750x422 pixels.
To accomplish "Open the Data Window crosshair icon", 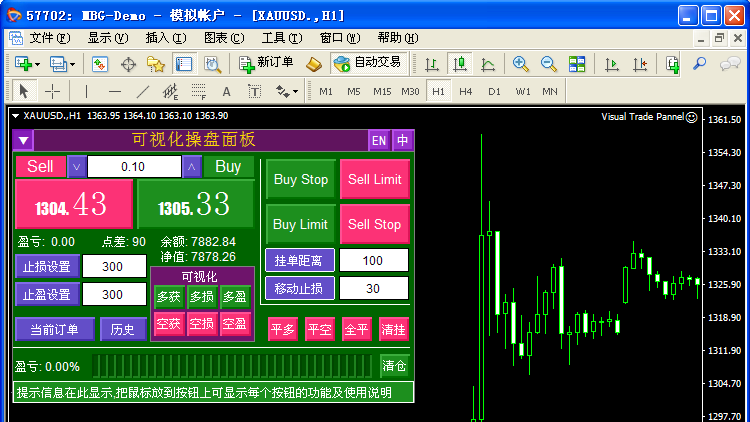I will [128, 64].
